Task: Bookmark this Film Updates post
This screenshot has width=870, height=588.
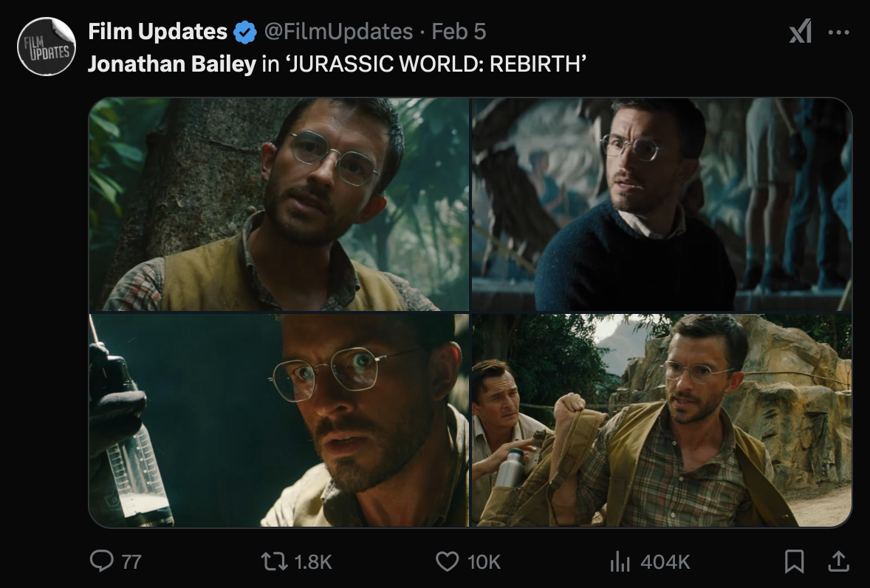Action: [x=794, y=562]
